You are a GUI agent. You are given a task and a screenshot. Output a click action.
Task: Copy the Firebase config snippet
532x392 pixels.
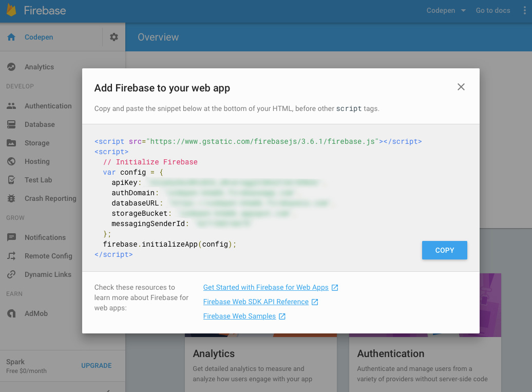pyautogui.click(x=445, y=250)
